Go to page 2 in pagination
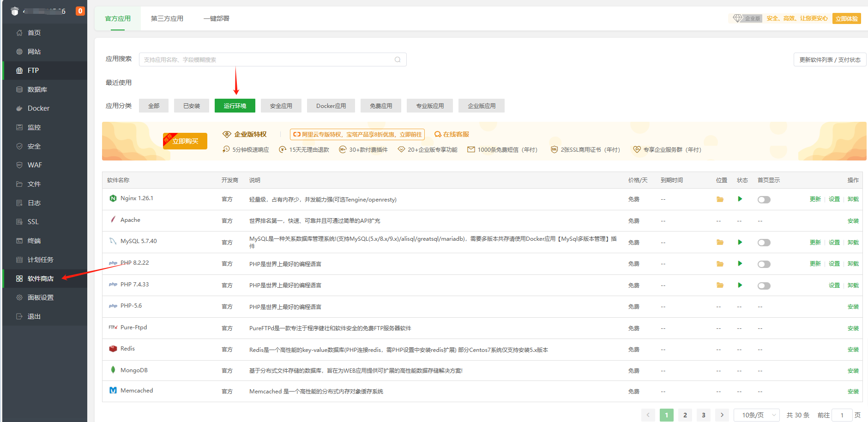The width and height of the screenshot is (868, 422). point(685,415)
